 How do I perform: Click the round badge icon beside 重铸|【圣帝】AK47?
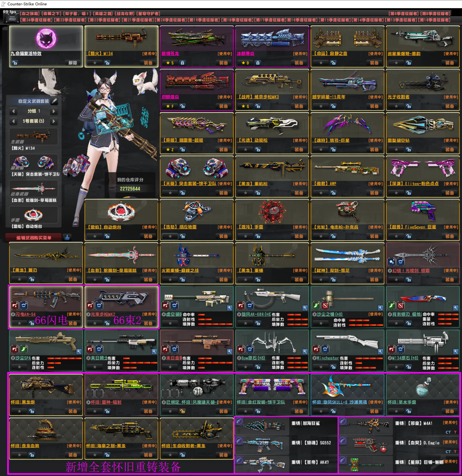click(x=240, y=460)
